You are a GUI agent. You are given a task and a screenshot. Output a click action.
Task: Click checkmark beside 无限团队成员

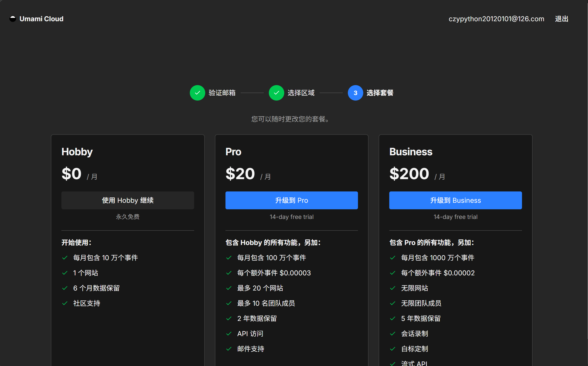point(393,303)
